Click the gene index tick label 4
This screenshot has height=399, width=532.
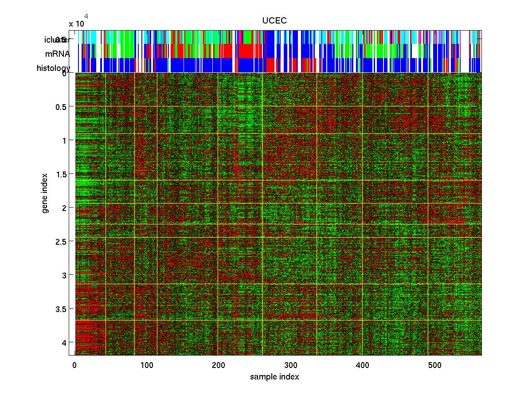pyautogui.click(x=64, y=343)
